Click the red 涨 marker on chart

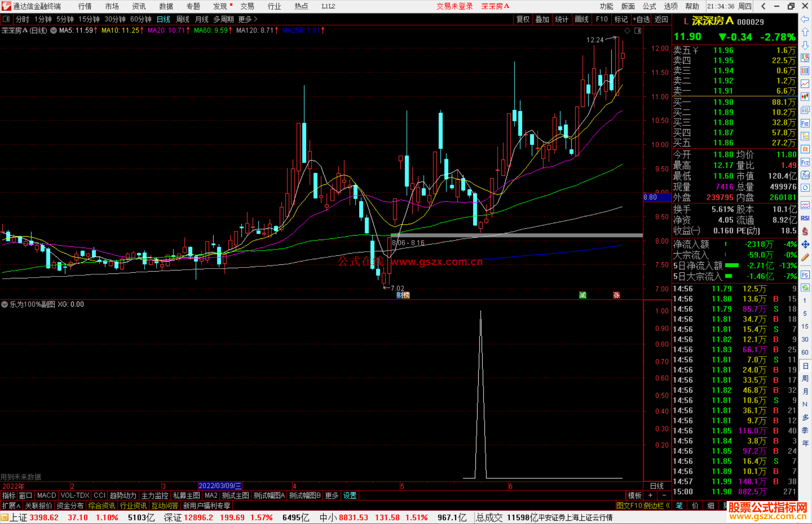(x=617, y=295)
